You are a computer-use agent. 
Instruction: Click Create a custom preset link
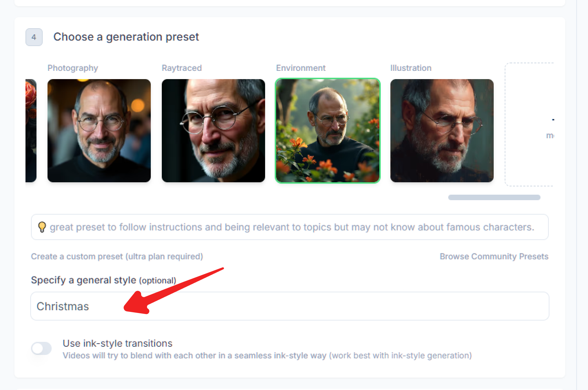coord(117,256)
